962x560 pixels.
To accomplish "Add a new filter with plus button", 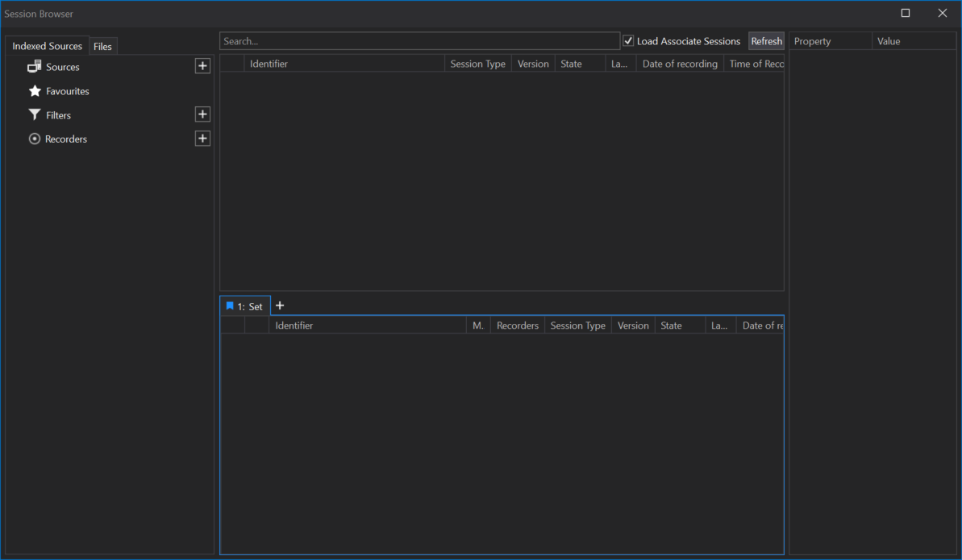I will (202, 114).
